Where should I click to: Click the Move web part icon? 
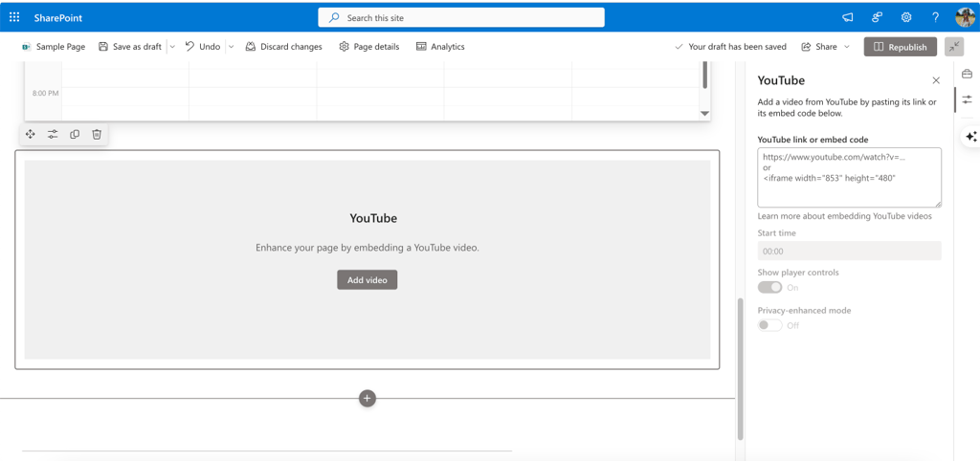[30, 134]
